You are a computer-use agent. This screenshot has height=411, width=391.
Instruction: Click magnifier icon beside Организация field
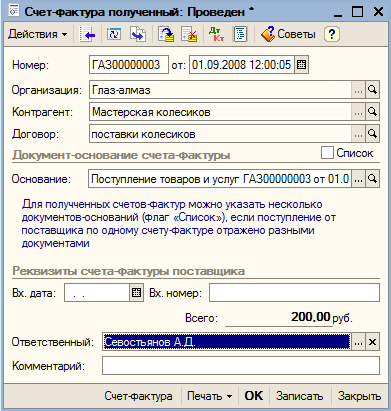372,90
